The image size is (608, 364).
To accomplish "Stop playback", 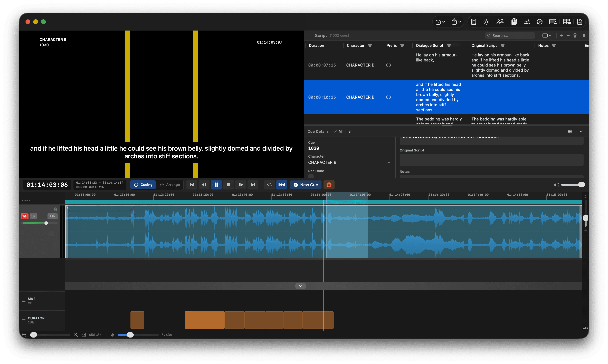I will (x=228, y=185).
